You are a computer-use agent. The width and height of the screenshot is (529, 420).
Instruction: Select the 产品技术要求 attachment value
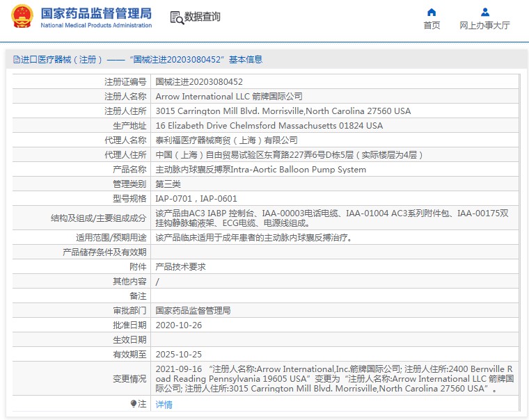coord(180,266)
